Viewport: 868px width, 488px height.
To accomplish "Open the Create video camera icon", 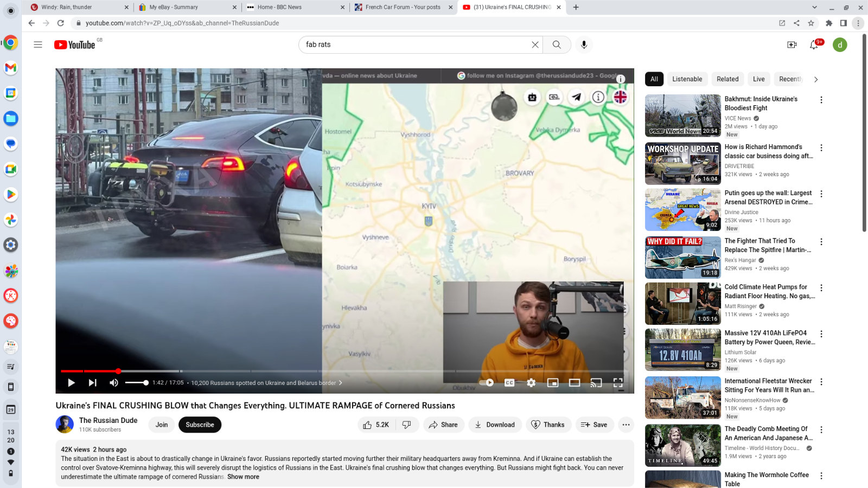I will click(x=792, y=44).
